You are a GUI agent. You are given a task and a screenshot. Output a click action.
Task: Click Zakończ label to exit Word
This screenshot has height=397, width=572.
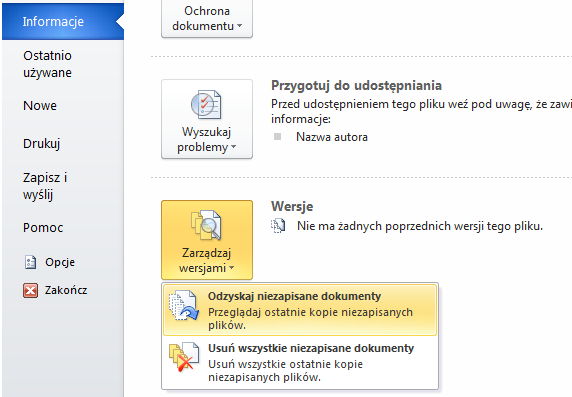66,290
